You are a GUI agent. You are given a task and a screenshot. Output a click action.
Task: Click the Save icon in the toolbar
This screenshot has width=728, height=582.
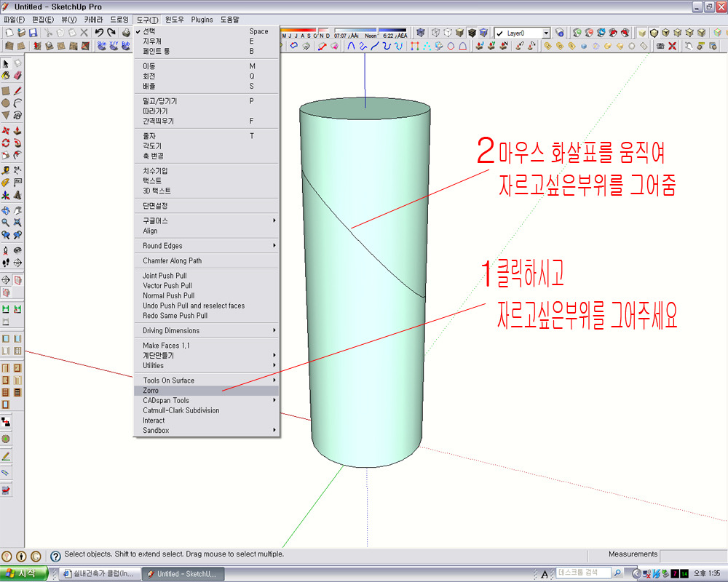click(x=33, y=33)
